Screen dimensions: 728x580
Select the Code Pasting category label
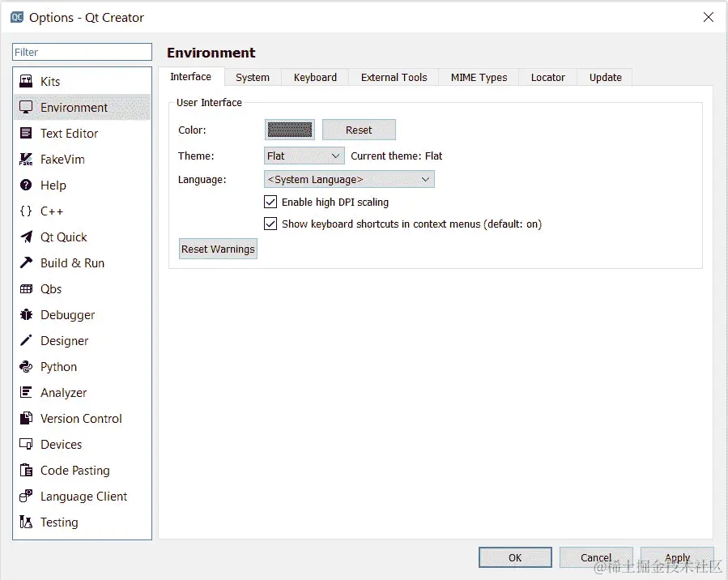75,471
